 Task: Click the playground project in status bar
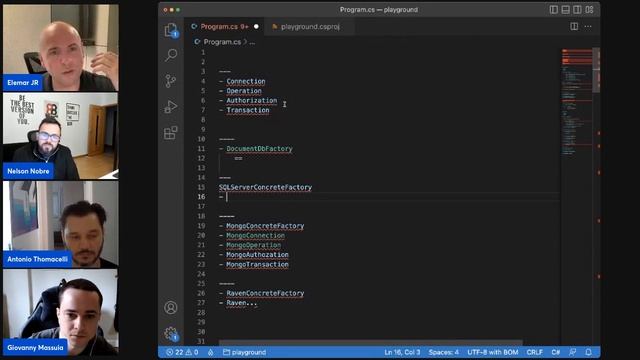click(244, 352)
